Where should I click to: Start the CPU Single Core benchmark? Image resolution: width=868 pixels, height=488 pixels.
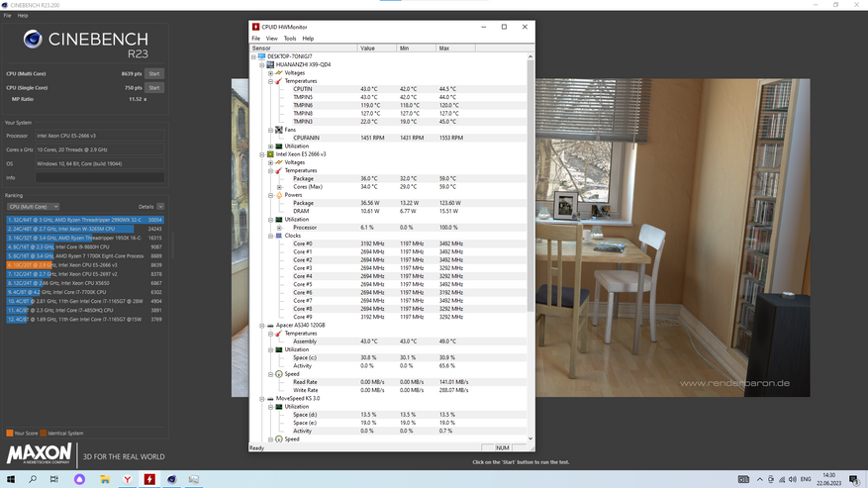point(154,88)
